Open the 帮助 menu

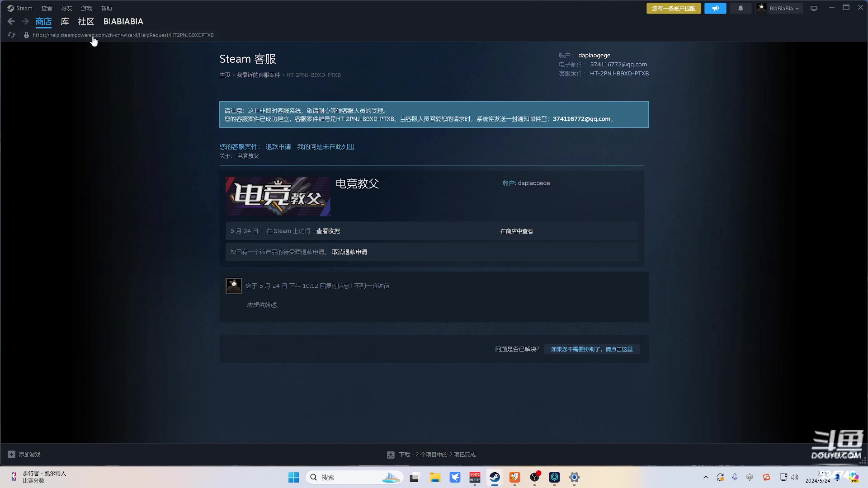pyautogui.click(x=106, y=8)
